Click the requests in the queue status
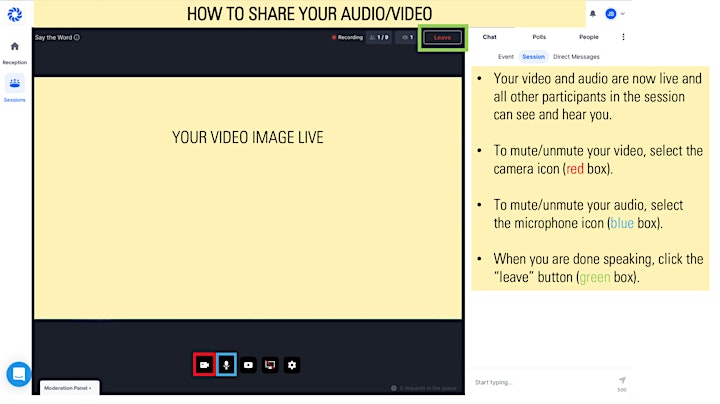Image resolution: width=720 pixels, height=404 pixels. 424,388
